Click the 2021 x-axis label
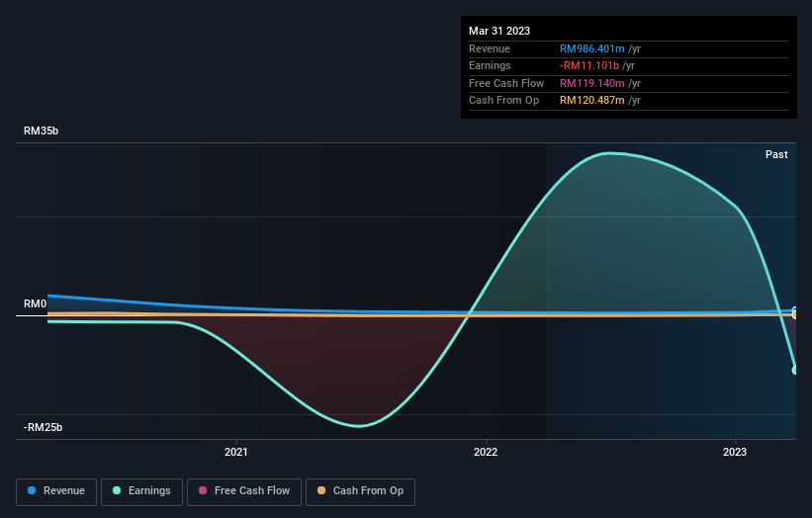The image size is (812, 518). tap(236, 453)
